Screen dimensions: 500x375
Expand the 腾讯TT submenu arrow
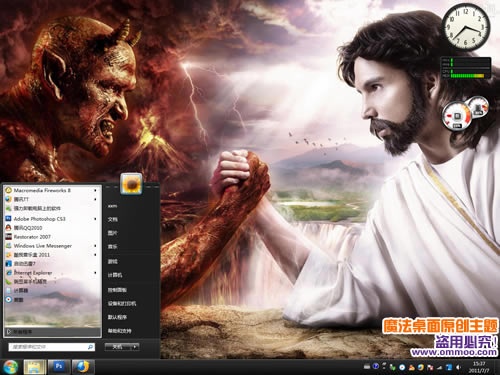(95, 199)
